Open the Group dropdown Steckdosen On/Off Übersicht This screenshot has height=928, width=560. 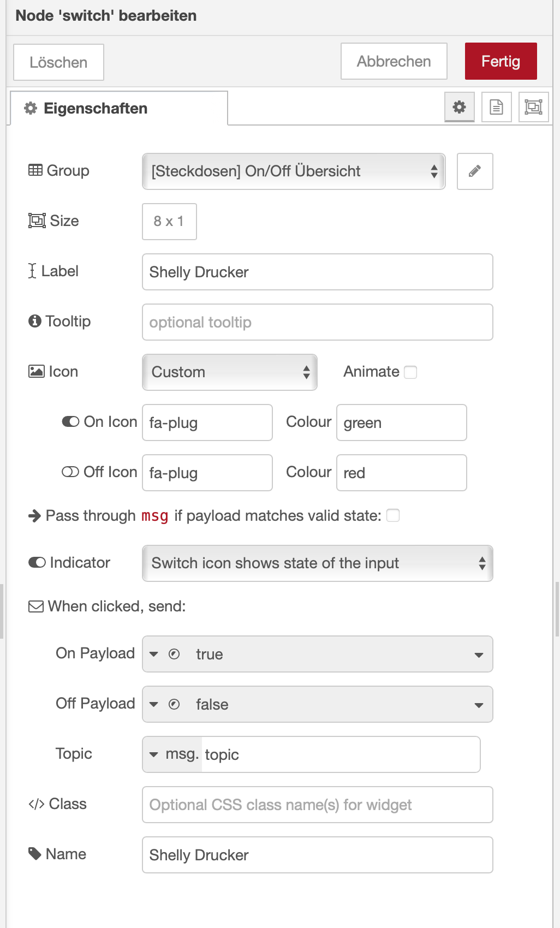point(294,171)
